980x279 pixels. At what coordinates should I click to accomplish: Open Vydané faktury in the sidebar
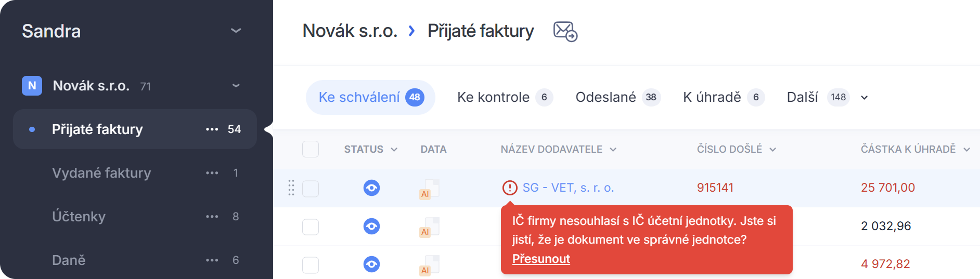101,173
